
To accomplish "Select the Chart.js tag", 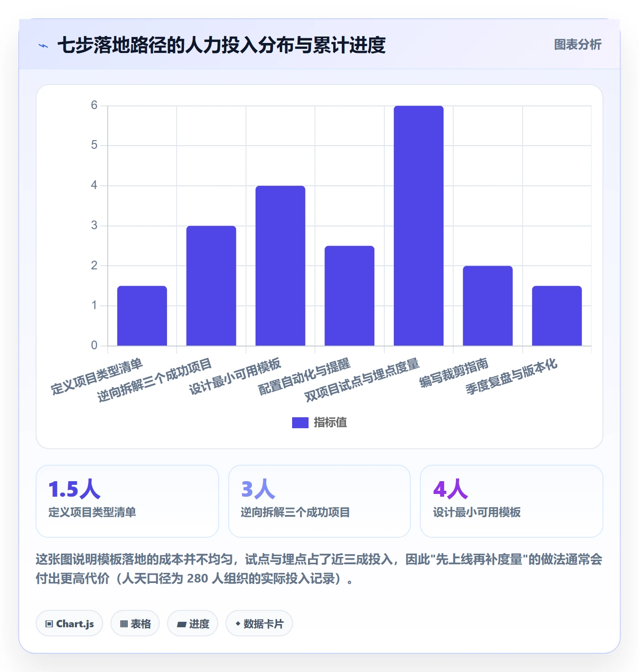I will pos(69,623).
